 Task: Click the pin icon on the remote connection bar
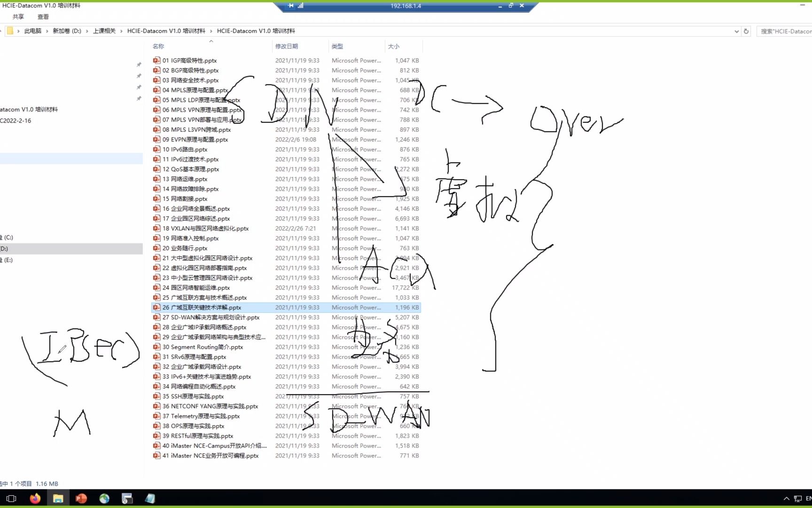(x=291, y=6)
